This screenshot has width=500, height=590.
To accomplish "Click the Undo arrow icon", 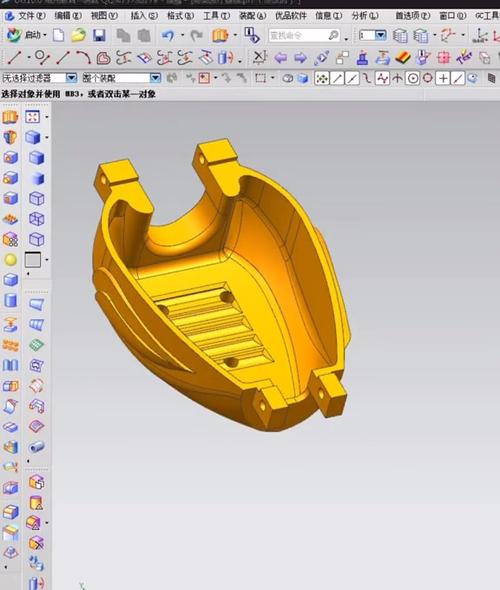I will click(x=168, y=36).
